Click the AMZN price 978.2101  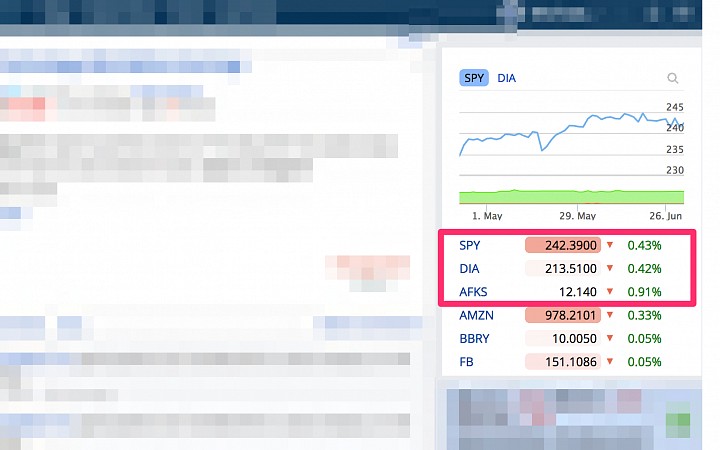click(x=563, y=315)
